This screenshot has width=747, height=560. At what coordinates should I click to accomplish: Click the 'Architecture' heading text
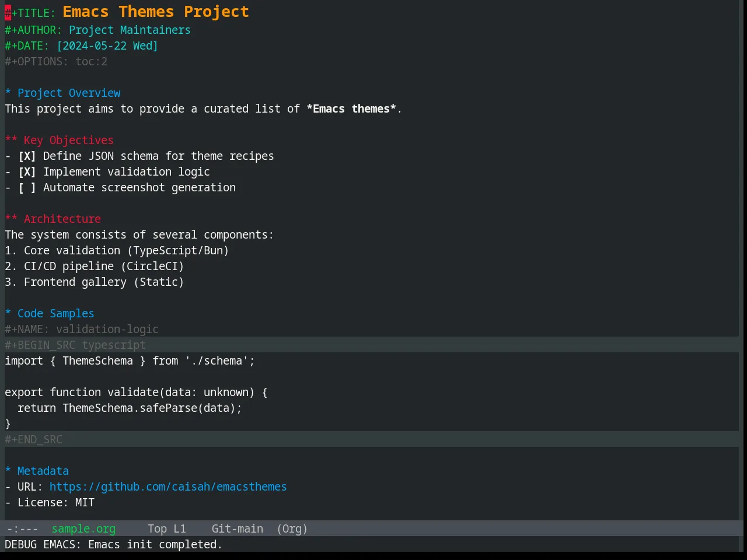[62, 219]
